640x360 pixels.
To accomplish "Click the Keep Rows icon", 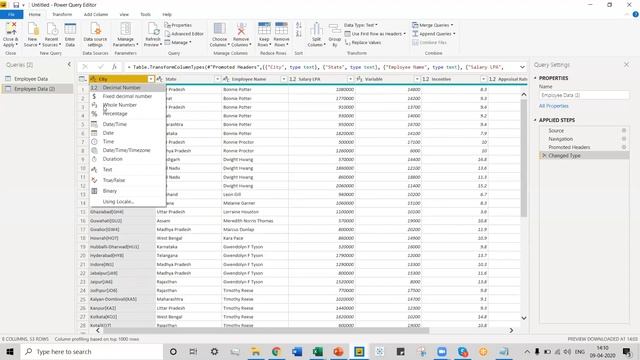I will point(264,29).
